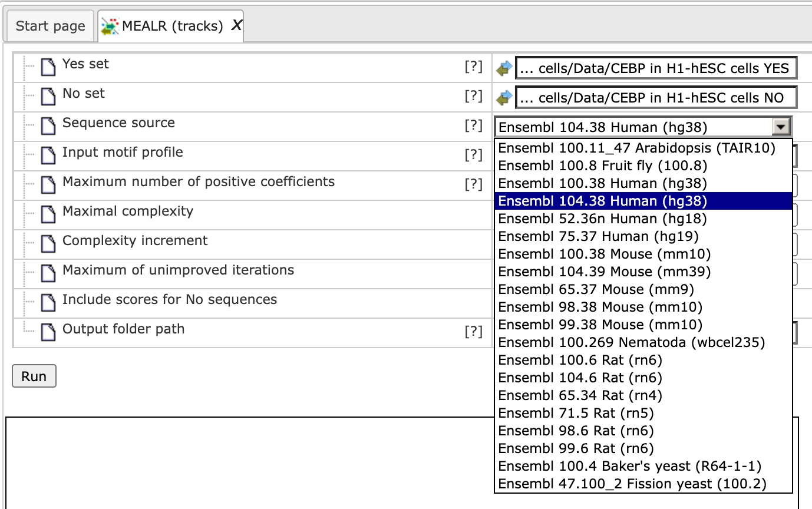This screenshot has height=509, width=812.
Task: Choose Ensembl 100.38 Human (hg38)
Action: point(643,183)
